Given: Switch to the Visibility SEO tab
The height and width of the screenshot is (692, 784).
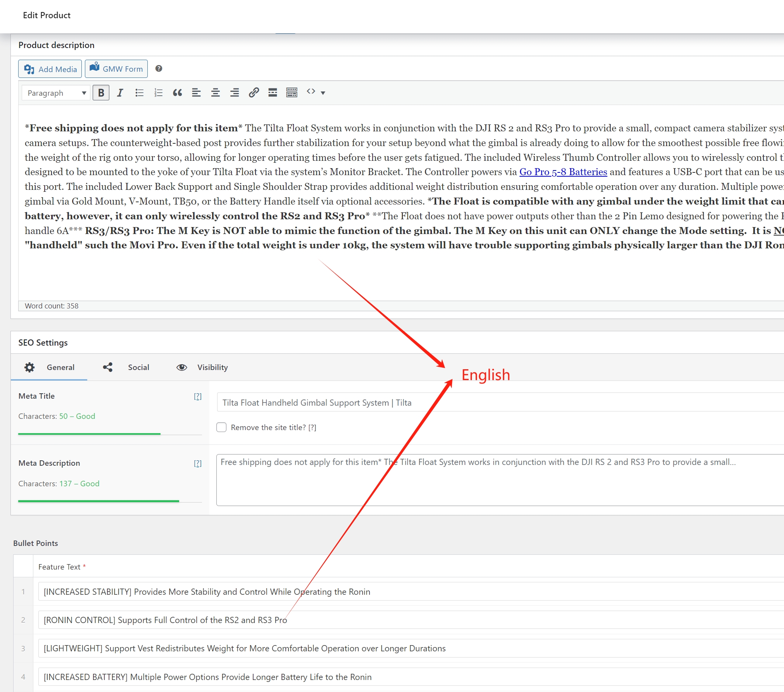Looking at the screenshot, I should coord(202,367).
